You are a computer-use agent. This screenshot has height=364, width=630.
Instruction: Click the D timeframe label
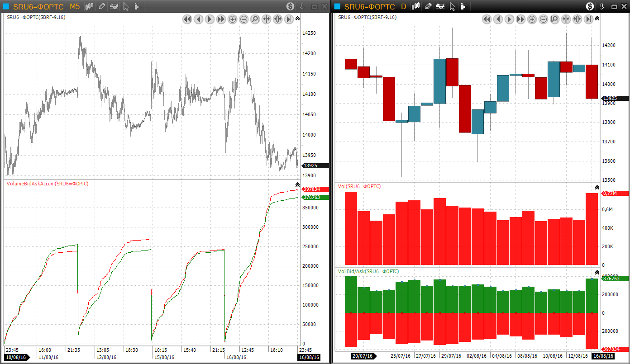(x=404, y=6)
